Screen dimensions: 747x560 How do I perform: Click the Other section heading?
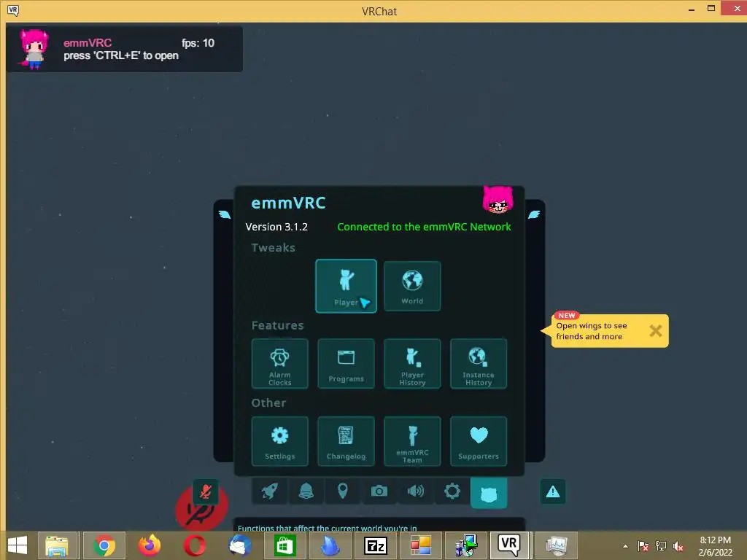(x=268, y=402)
